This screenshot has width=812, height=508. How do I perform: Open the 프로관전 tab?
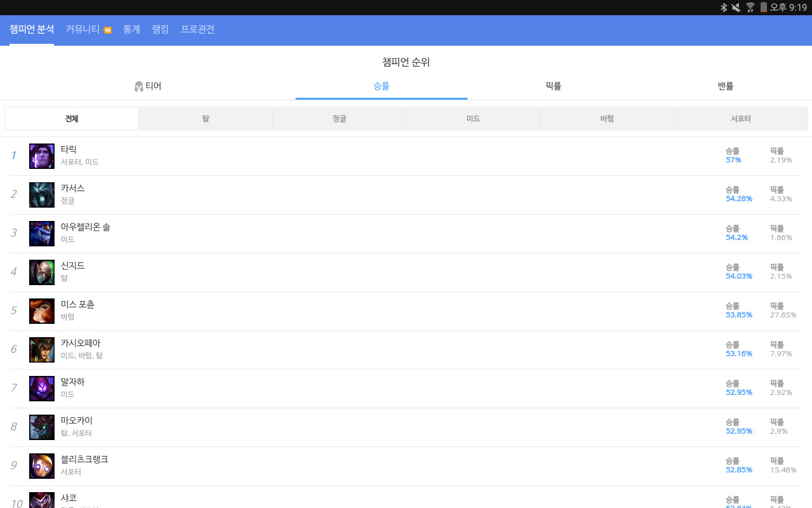pyautogui.click(x=197, y=29)
